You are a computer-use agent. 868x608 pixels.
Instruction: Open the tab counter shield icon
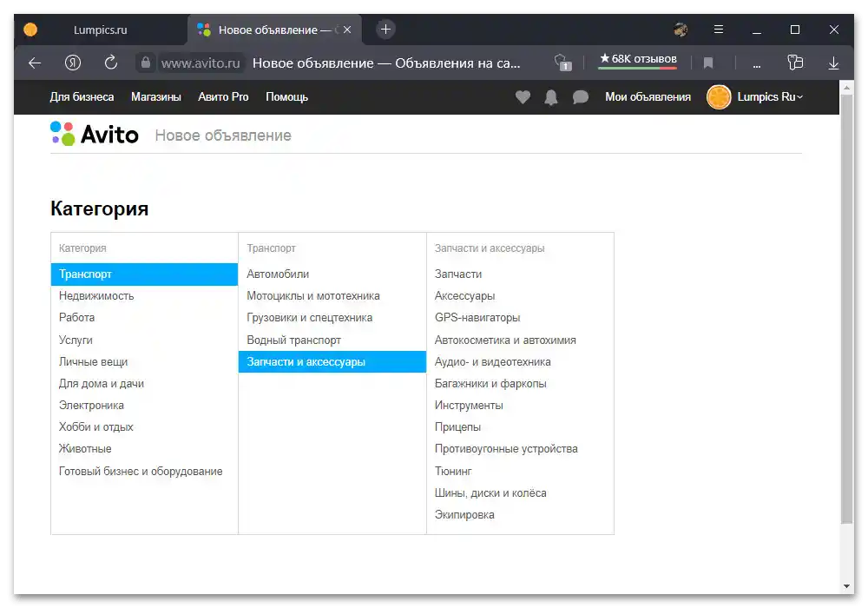pyautogui.click(x=562, y=63)
